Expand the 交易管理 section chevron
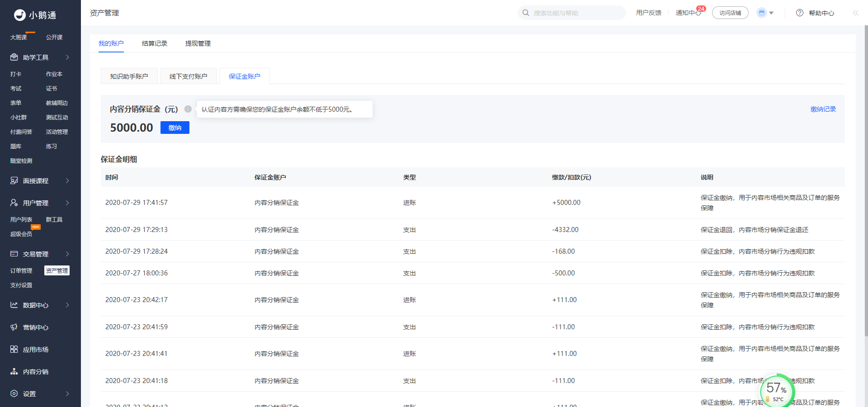This screenshot has height=407, width=868. (x=67, y=254)
